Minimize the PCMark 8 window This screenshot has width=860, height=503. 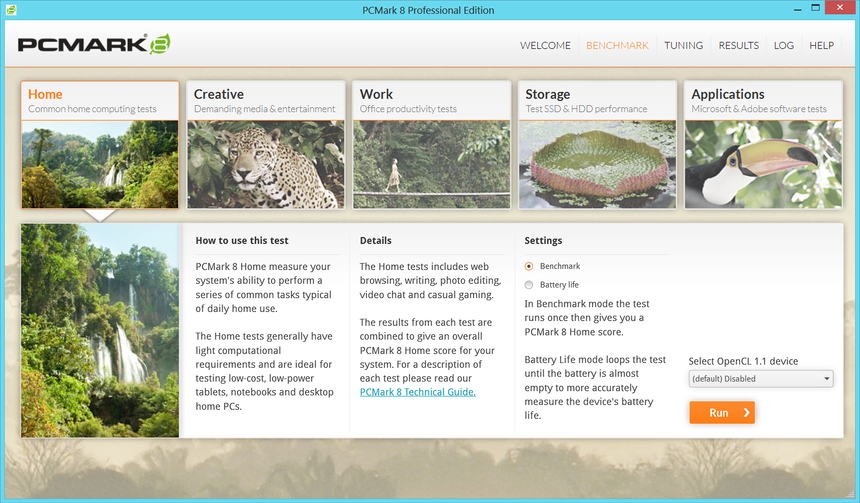click(797, 9)
